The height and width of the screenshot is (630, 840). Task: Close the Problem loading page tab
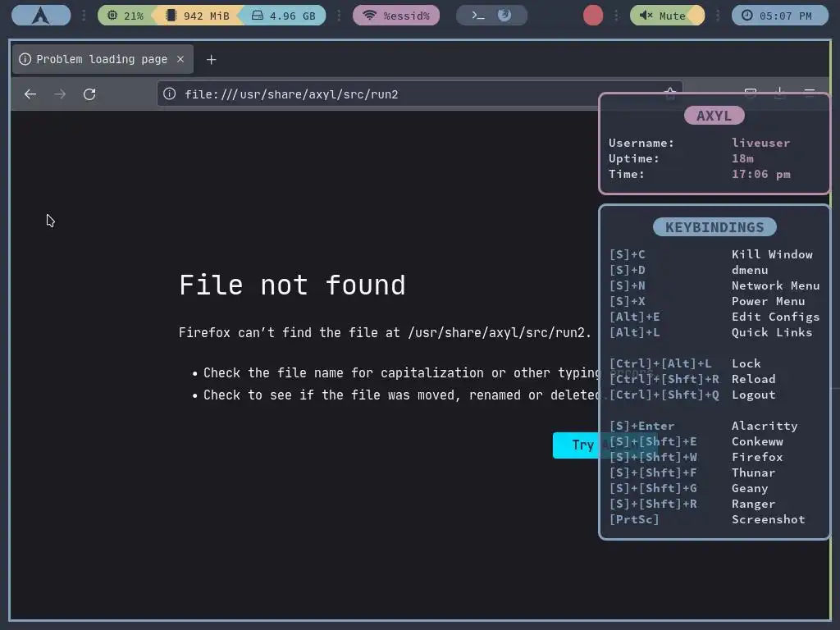[180, 59]
